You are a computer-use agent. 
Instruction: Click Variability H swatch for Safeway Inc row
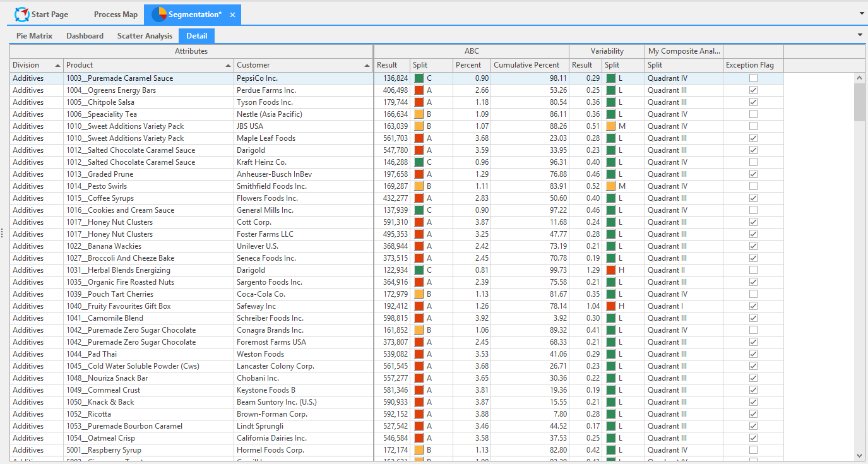[610, 306]
